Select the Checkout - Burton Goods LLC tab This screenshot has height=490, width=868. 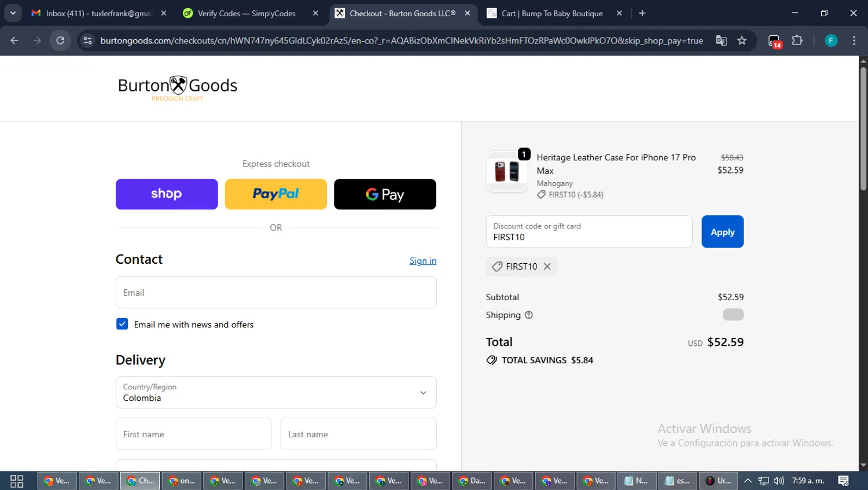403,13
